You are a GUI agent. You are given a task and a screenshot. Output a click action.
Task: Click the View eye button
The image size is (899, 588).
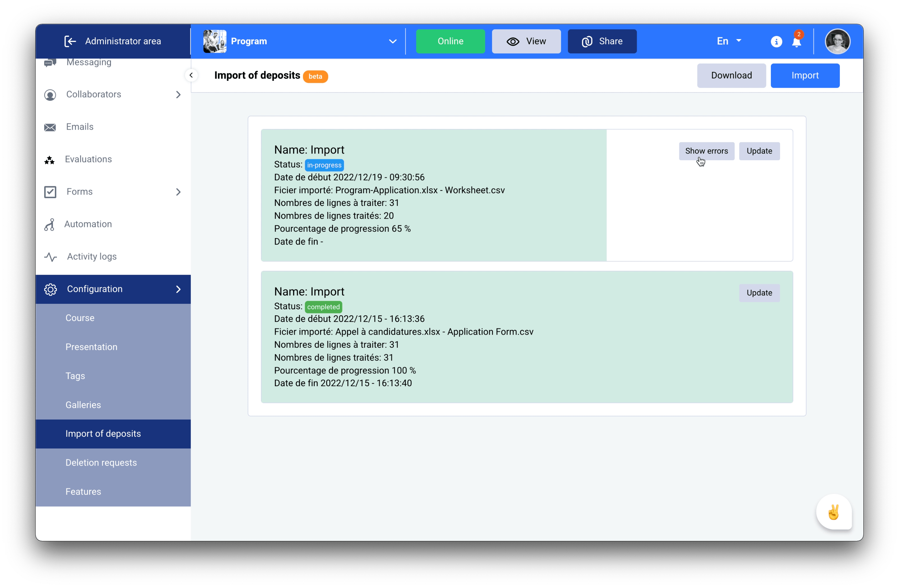[x=526, y=41]
